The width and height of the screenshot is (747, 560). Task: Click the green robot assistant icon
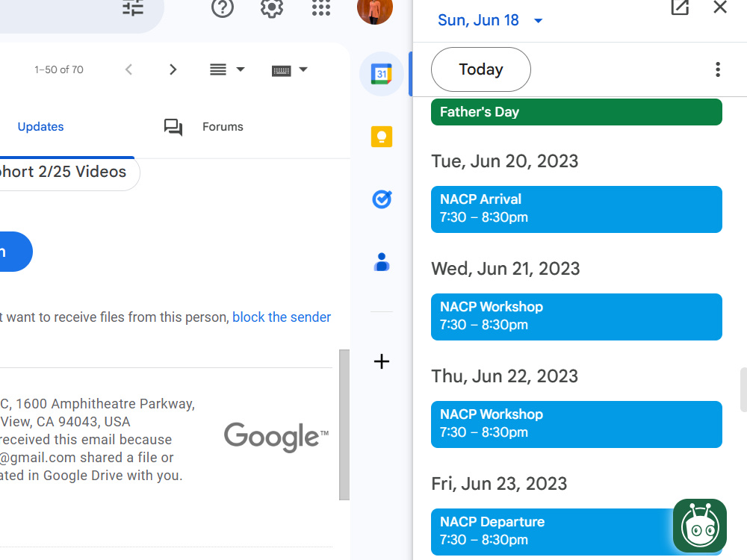pos(700,526)
